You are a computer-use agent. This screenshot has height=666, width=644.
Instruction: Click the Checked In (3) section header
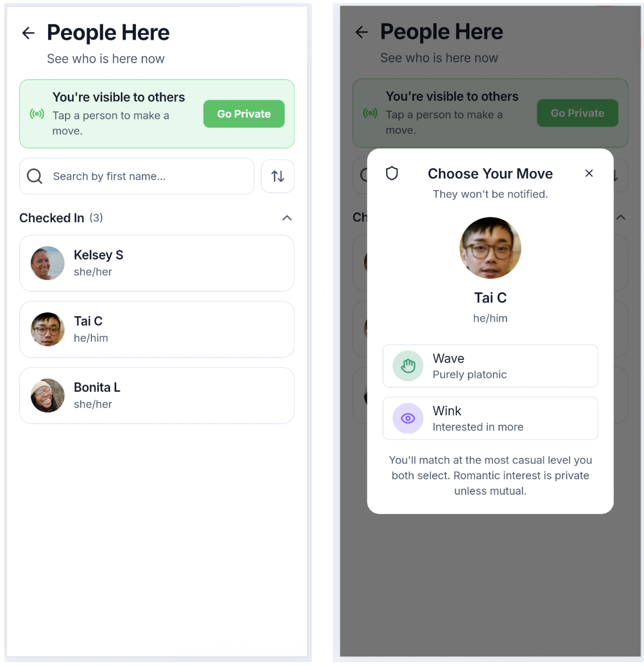click(61, 218)
